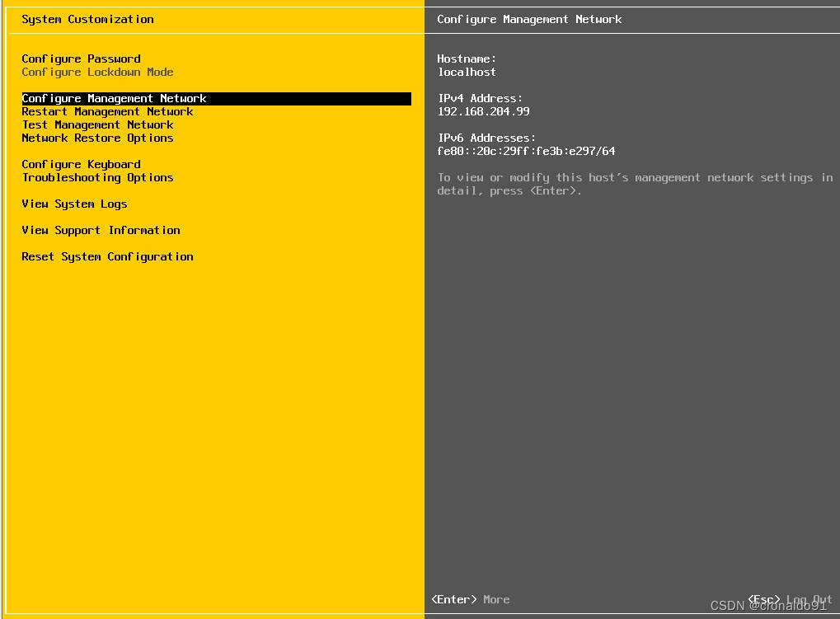Viewport: 840px width, 619px height.
Task: Click the IPv4 address 192.168.204.99
Action: [x=483, y=111]
